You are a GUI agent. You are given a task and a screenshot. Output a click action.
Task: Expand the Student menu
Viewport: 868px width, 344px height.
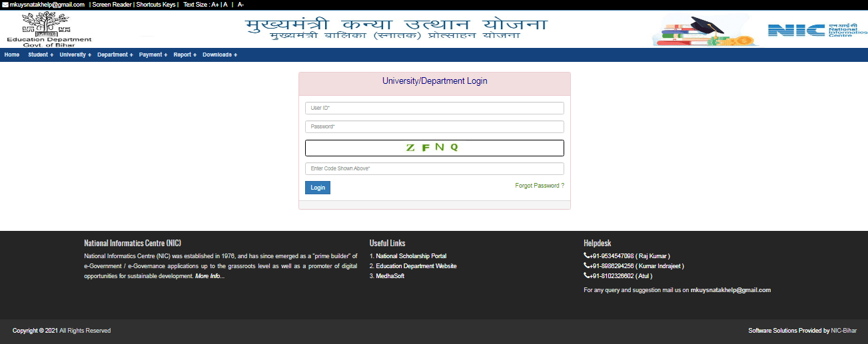tap(41, 55)
